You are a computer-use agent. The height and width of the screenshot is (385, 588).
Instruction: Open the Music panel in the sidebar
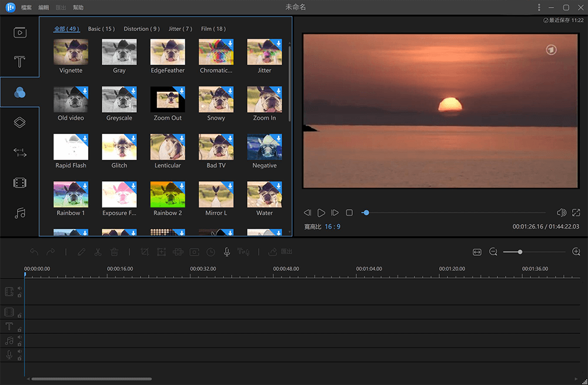pos(19,212)
